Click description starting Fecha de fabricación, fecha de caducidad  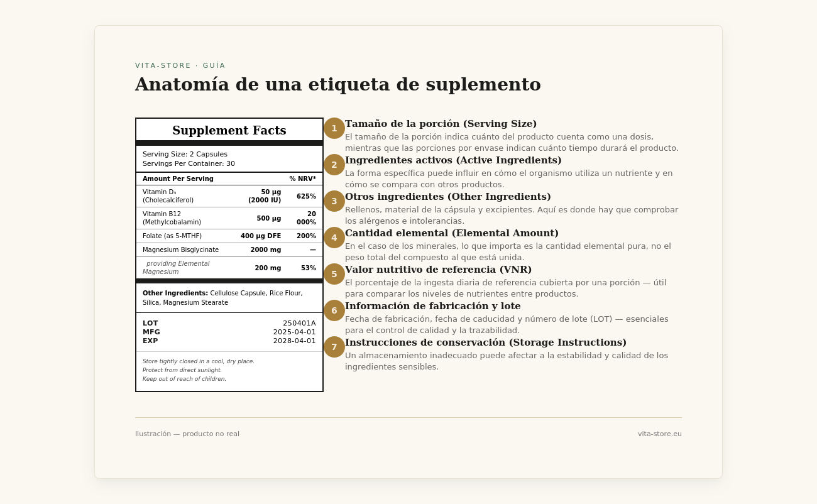507,324
